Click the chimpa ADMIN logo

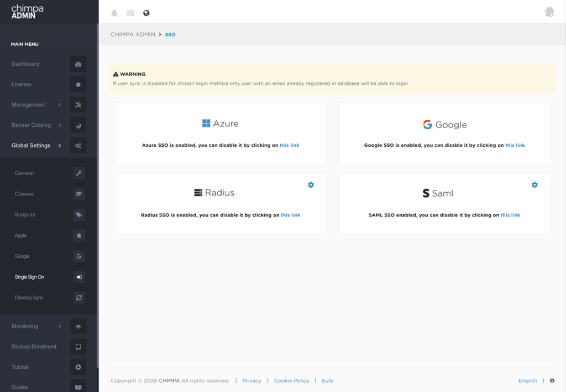(27, 12)
